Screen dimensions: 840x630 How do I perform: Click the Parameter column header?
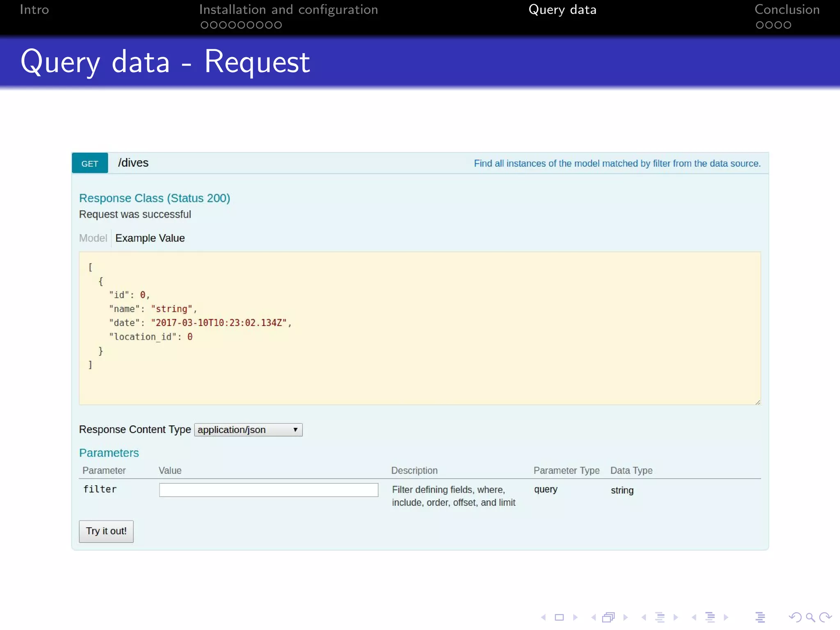point(104,470)
